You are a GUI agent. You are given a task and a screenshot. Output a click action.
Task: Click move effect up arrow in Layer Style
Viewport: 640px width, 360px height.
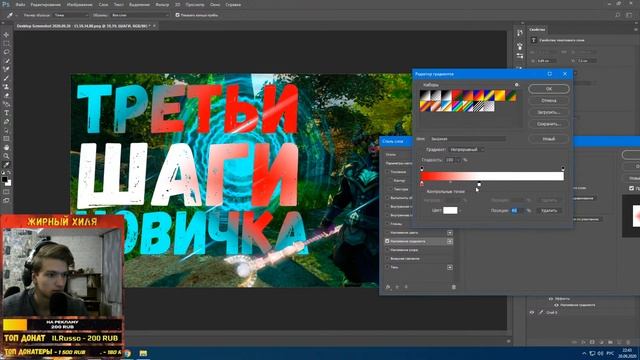click(397, 287)
